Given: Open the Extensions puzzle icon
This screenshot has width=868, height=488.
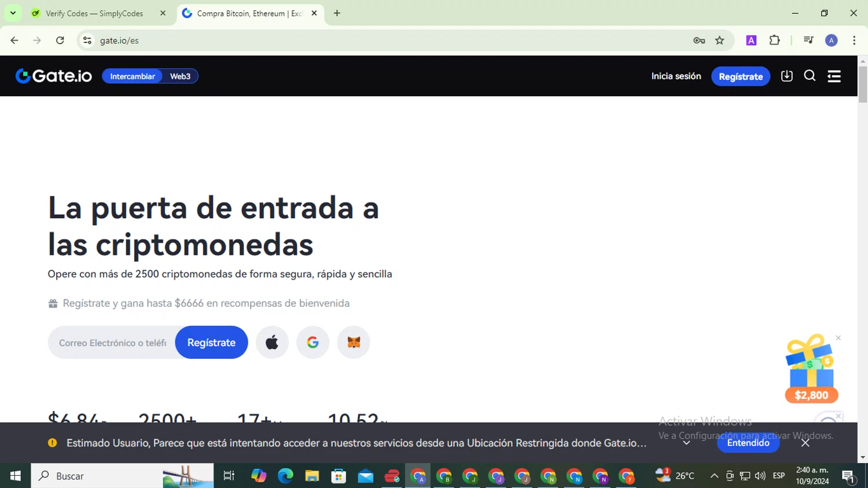Looking at the screenshot, I should click(x=774, y=41).
